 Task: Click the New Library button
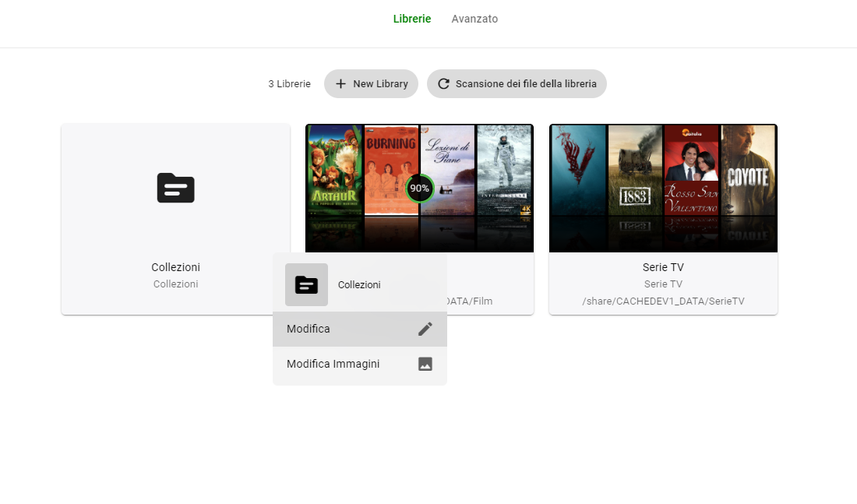[371, 83]
